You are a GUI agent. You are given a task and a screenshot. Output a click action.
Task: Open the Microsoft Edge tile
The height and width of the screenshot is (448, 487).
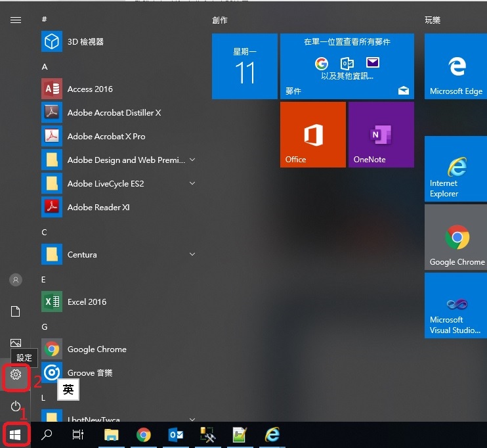[455, 66]
